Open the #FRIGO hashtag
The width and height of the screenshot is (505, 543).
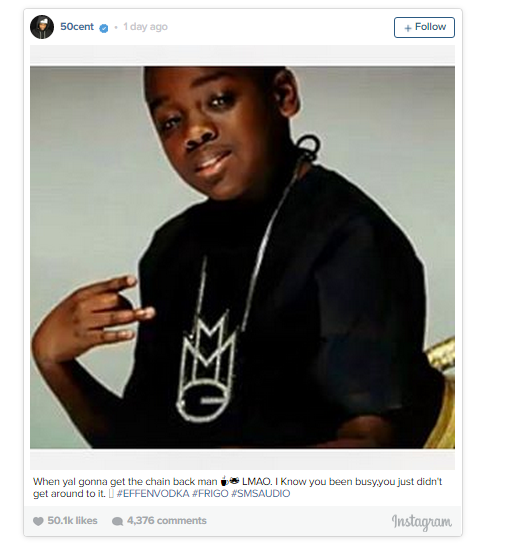pos(210,493)
